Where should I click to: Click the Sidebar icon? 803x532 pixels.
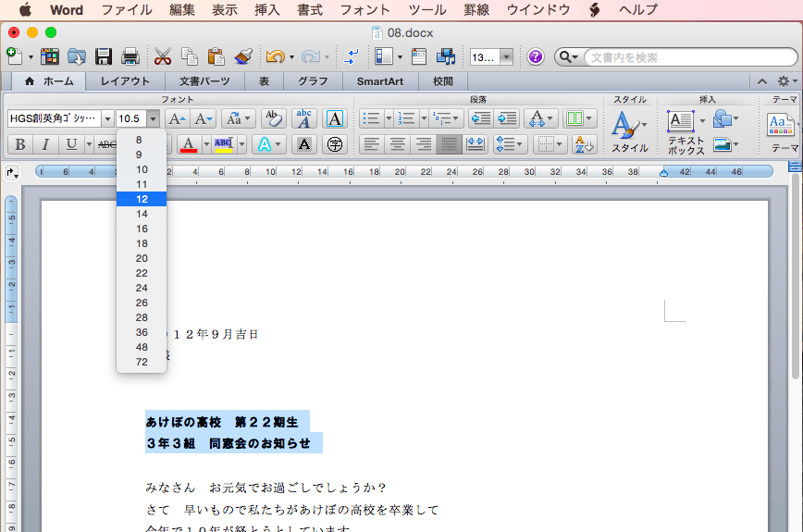click(x=384, y=56)
